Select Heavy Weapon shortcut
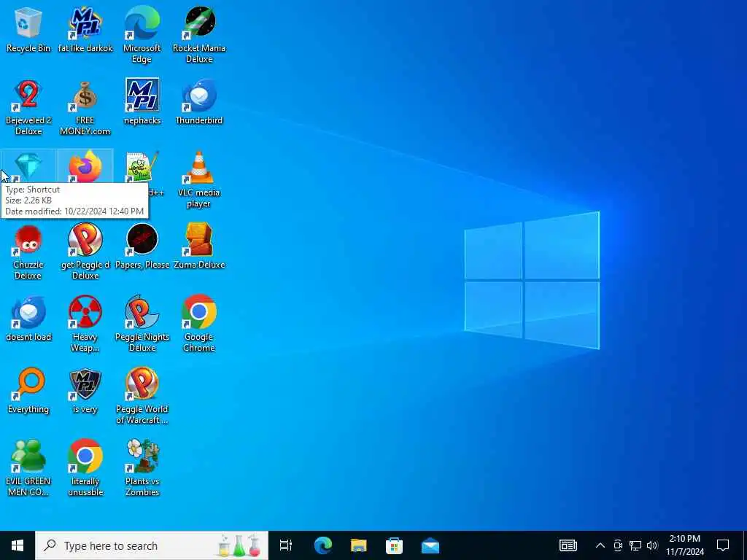The width and height of the screenshot is (747, 560). (85, 324)
